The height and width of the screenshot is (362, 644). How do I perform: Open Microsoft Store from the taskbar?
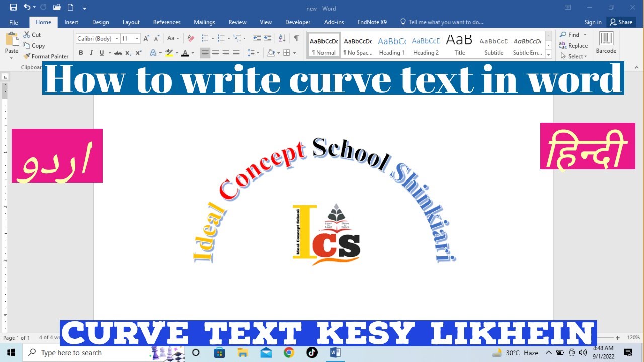click(x=219, y=353)
